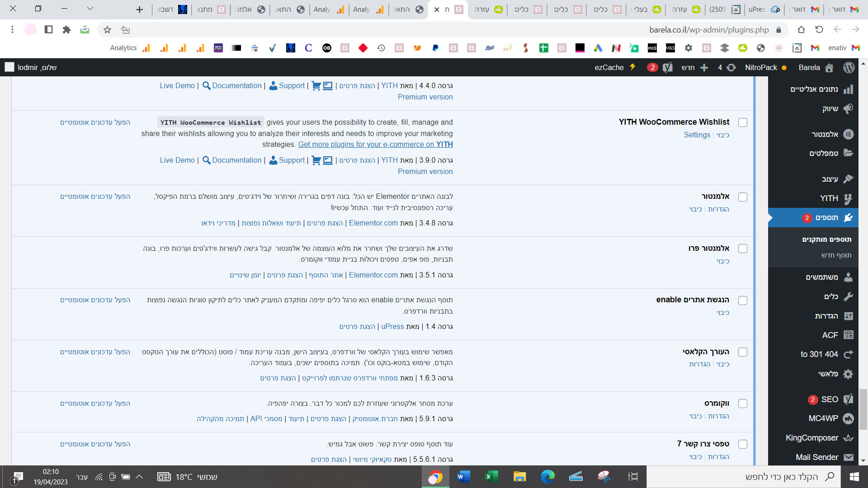Open the KingComposer sidebar menu item
Screen dimensions: 868x488
(x=812, y=438)
